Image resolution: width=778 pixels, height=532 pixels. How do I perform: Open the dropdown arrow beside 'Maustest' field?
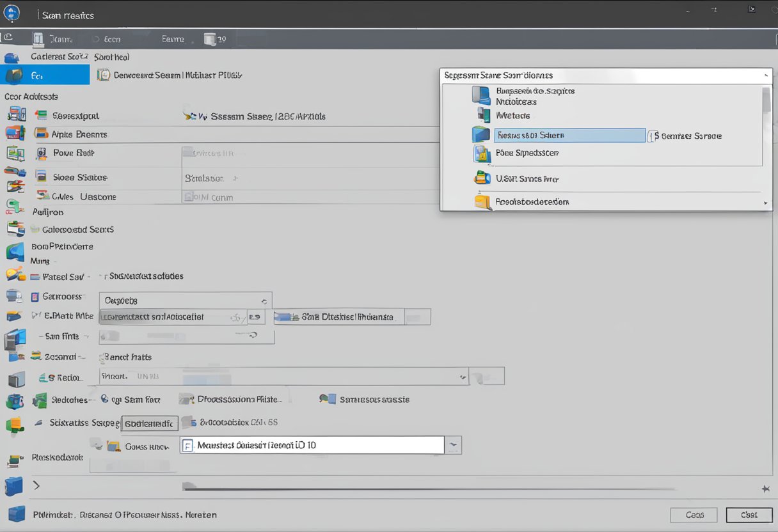pyautogui.click(x=453, y=445)
